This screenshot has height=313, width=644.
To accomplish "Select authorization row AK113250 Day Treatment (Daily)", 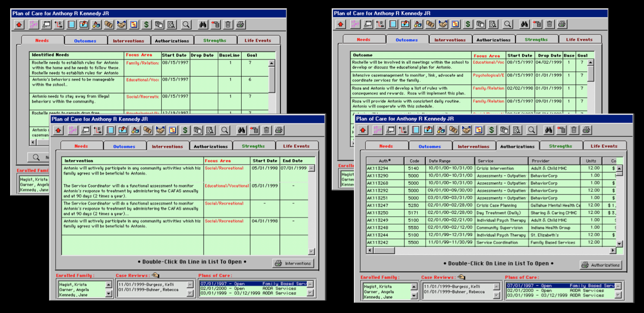I will click(x=491, y=213).
